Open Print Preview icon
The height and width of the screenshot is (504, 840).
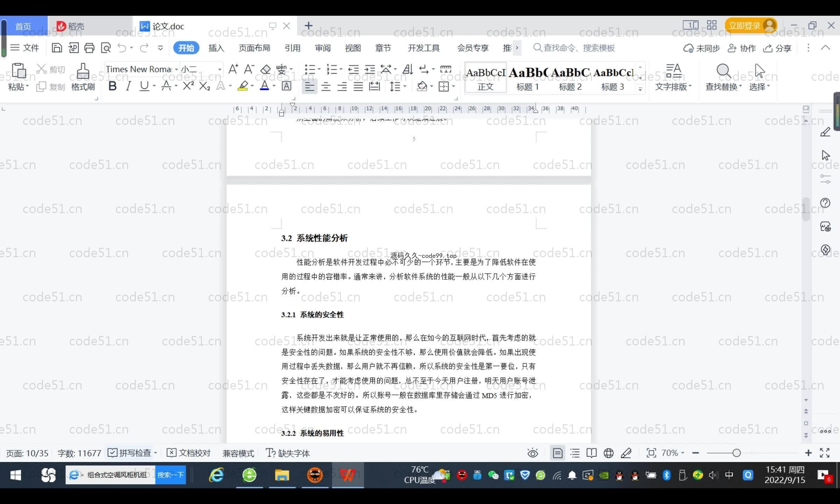[x=106, y=48]
